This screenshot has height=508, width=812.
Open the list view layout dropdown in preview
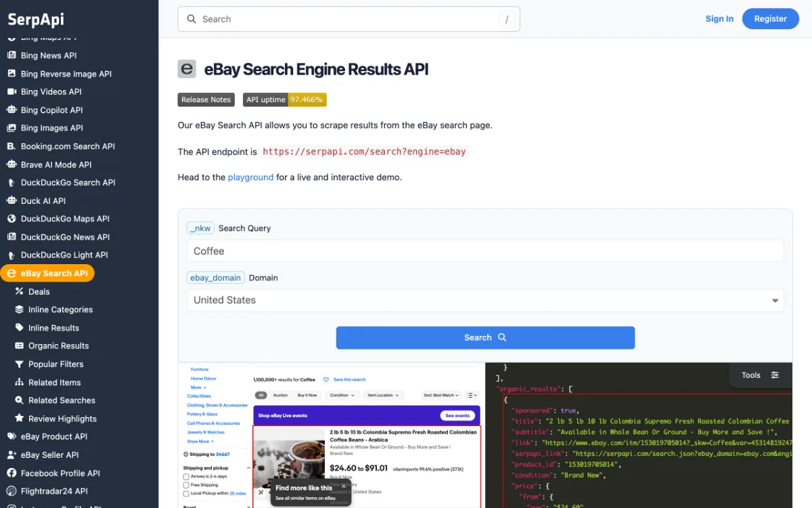point(472,395)
